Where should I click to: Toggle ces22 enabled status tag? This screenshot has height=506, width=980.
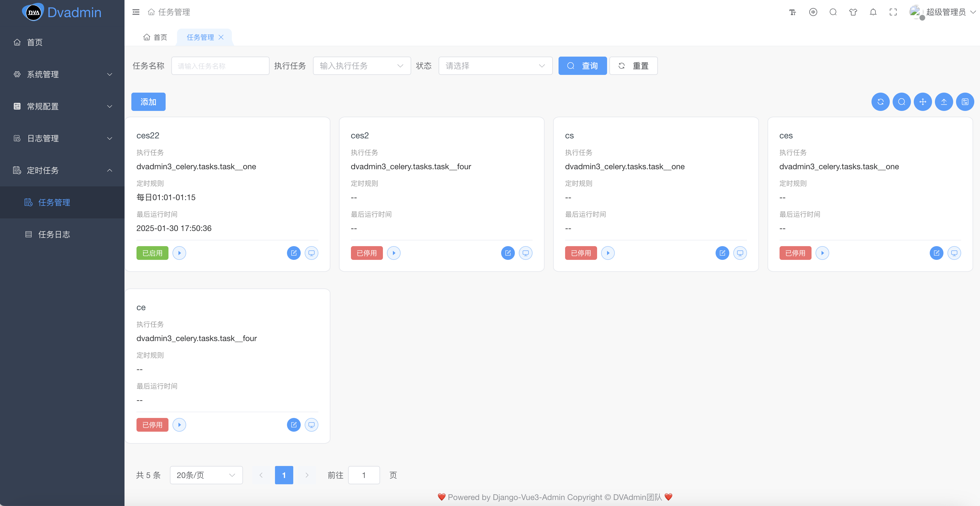(x=152, y=253)
